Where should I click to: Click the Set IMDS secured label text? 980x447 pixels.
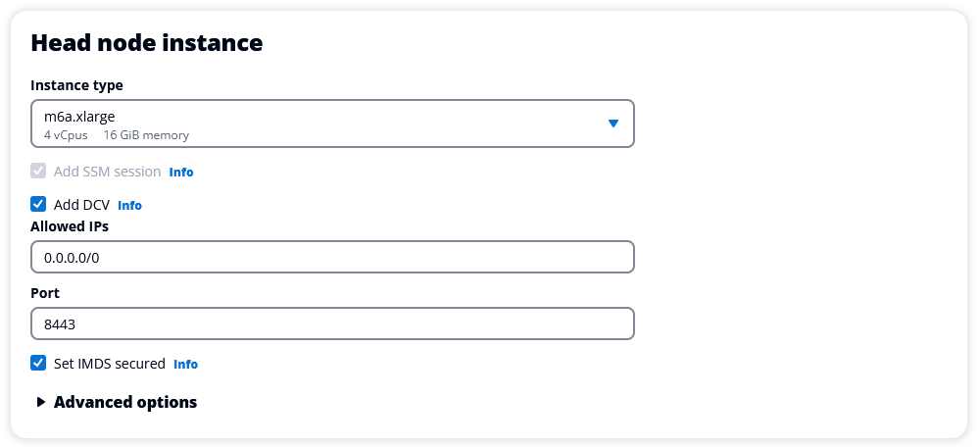[110, 364]
